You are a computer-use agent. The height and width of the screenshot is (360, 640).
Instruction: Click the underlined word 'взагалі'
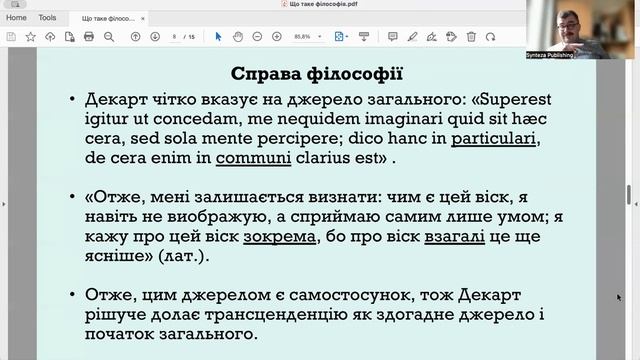[x=455, y=236]
